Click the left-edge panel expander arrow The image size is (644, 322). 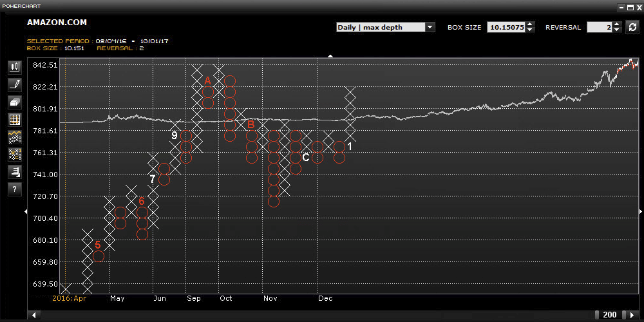[26, 211]
